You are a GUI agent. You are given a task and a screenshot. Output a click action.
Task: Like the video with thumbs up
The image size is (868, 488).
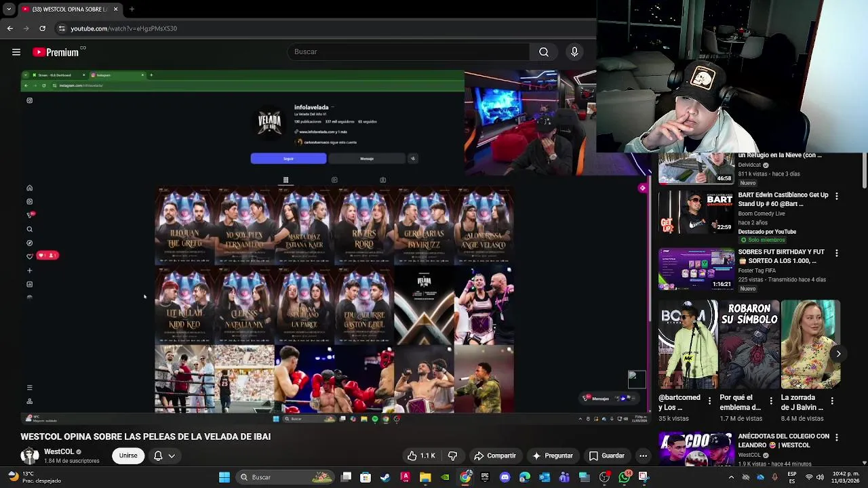(x=420, y=455)
